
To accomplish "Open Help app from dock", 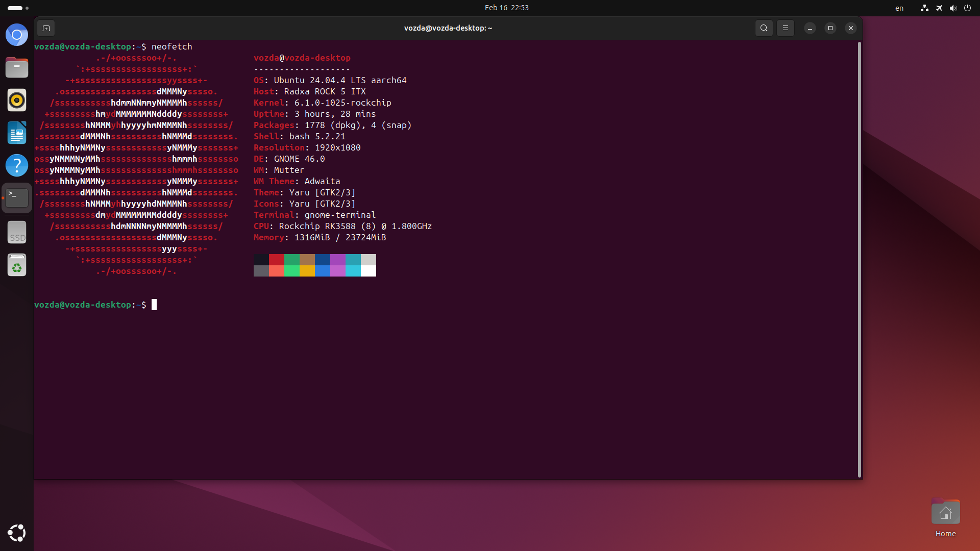I will coord(17,165).
